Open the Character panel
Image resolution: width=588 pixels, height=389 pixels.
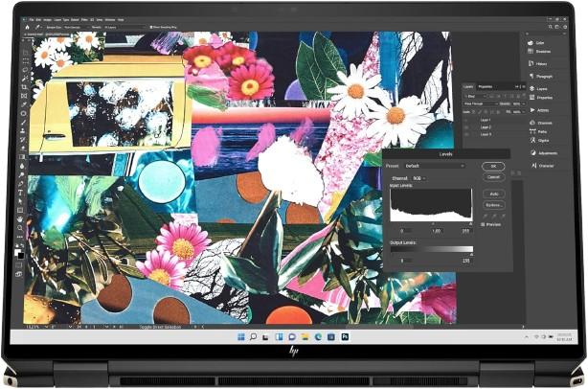pyautogui.click(x=543, y=166)
